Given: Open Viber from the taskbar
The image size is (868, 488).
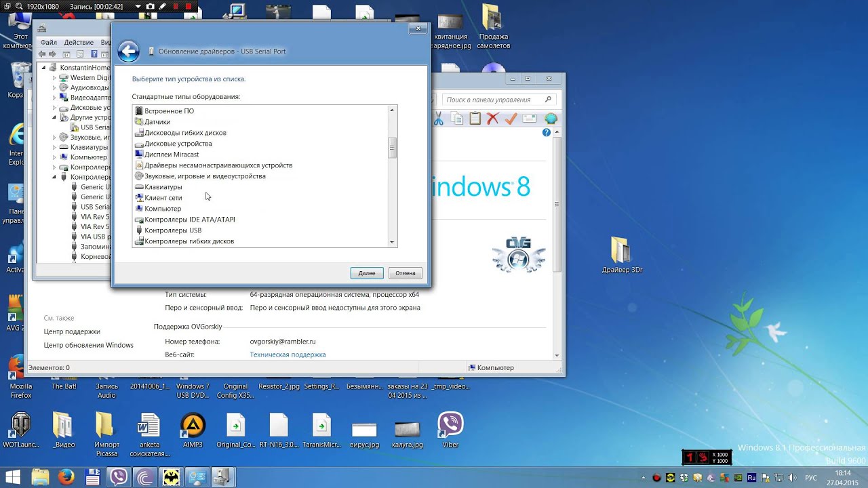Looking at the screenshot, I should pyautogui.click(x=119, y=477).
